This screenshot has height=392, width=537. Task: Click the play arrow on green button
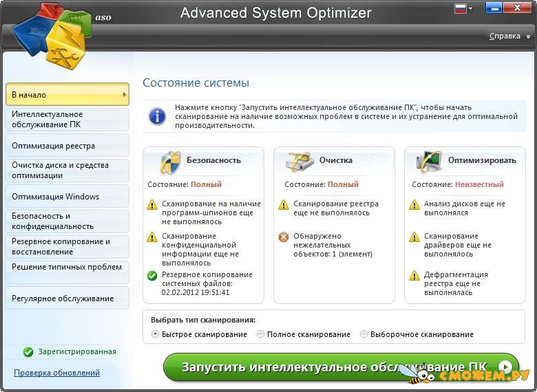point(505,367)
